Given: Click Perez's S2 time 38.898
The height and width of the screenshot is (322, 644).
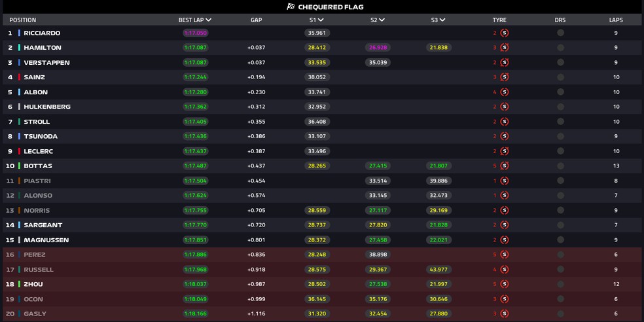Looking at the screenshot, I should pyautogui.click(x=378, y=255).
